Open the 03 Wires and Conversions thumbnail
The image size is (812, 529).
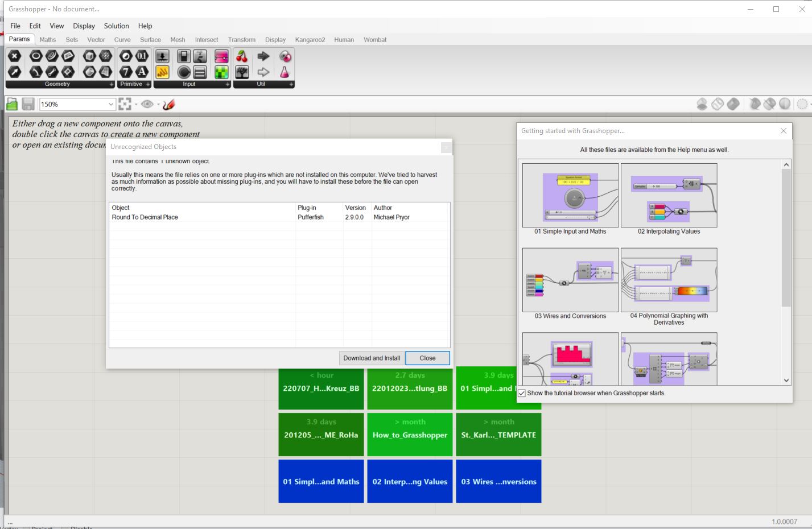click(x=570, y=280)
